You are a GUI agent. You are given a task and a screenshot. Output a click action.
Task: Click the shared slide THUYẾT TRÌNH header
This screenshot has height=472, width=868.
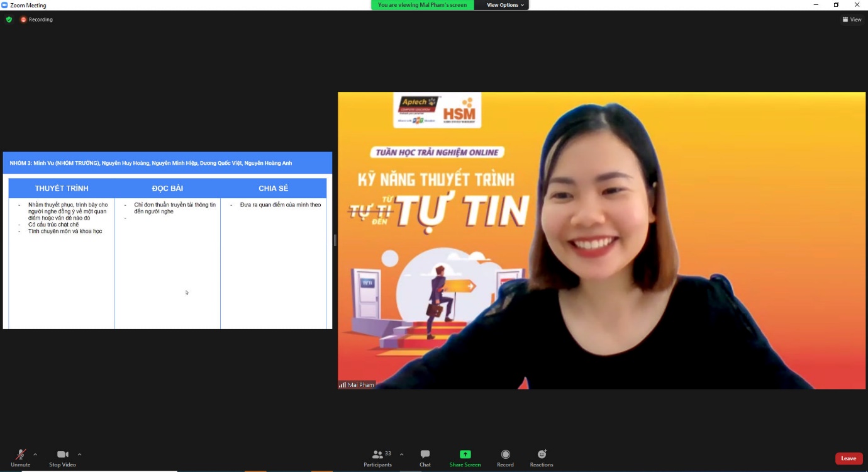pyautogui.click(x=62, y=188)
